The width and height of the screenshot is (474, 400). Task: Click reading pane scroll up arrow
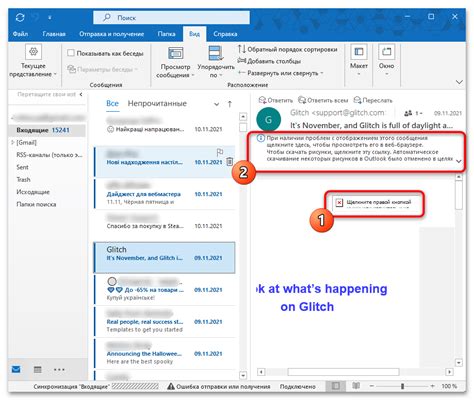click(459, 177)
